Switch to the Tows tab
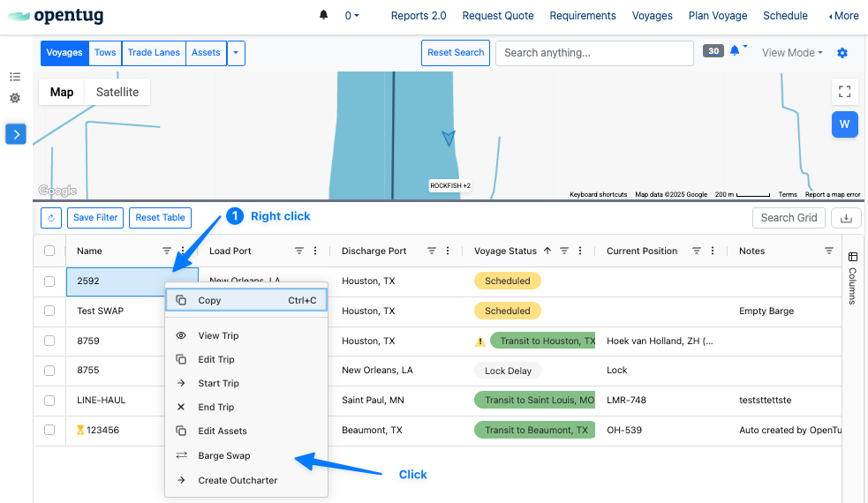 coord(105,53)
